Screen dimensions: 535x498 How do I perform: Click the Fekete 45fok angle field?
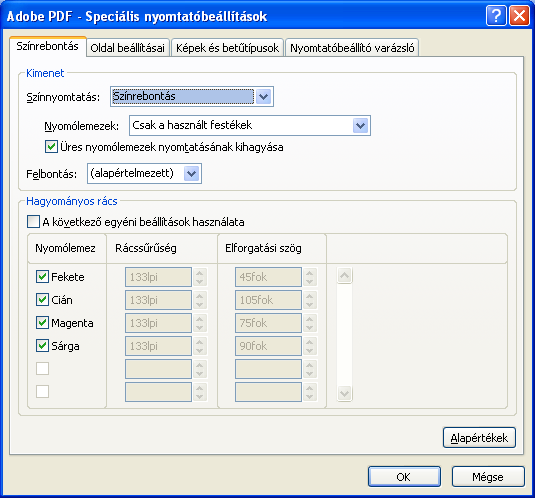tap(268, 277)
